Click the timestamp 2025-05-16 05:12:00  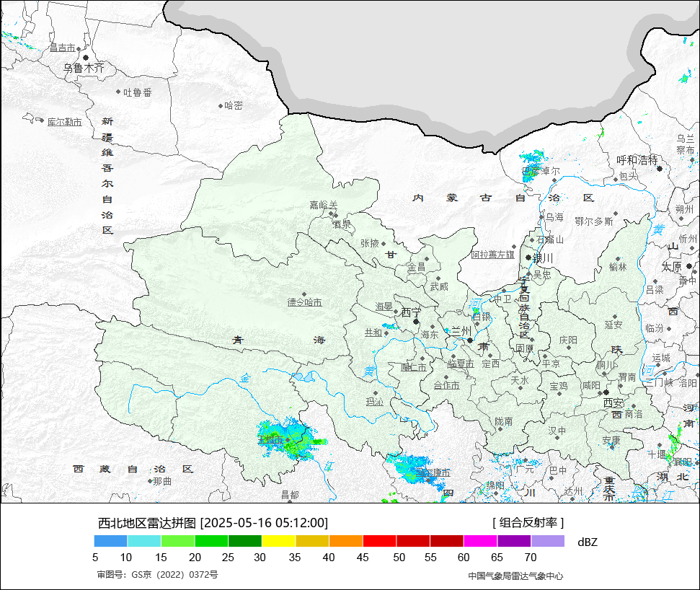click(265, 522)
